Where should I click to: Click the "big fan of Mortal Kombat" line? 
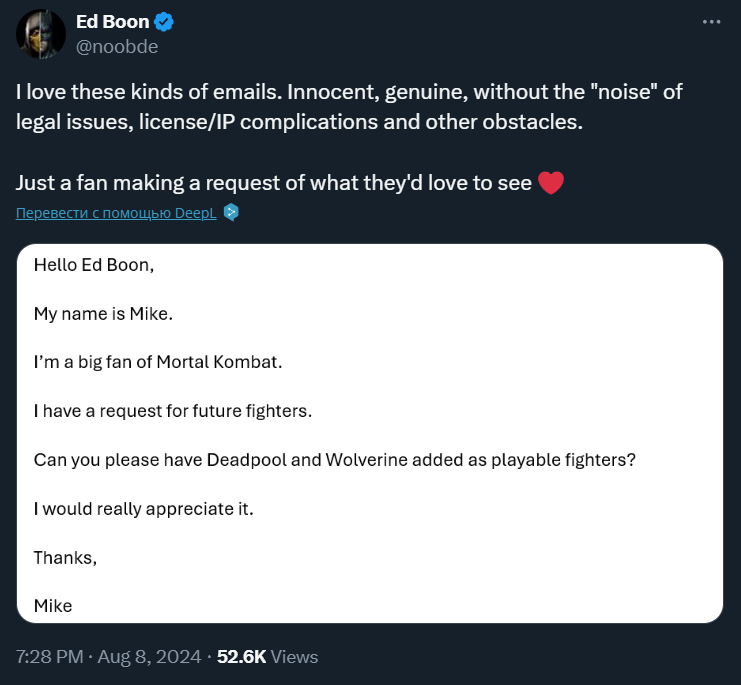pos(158,362)
